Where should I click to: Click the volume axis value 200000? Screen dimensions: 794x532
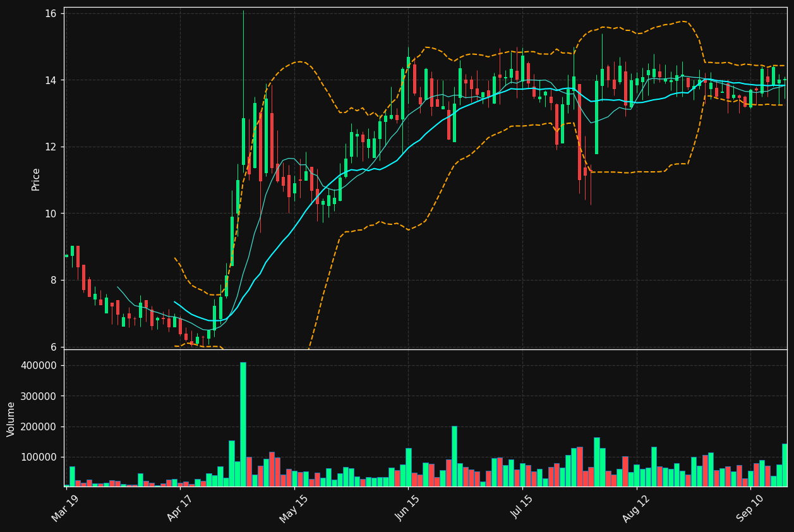[x=40, y=426]
